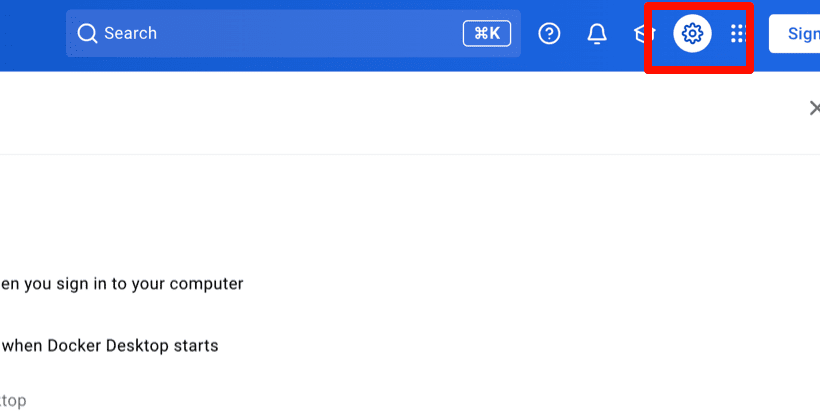Open Learning center graduation cap icon
Image resolution: width=820 pixels, height=412 pixels.
645,34
